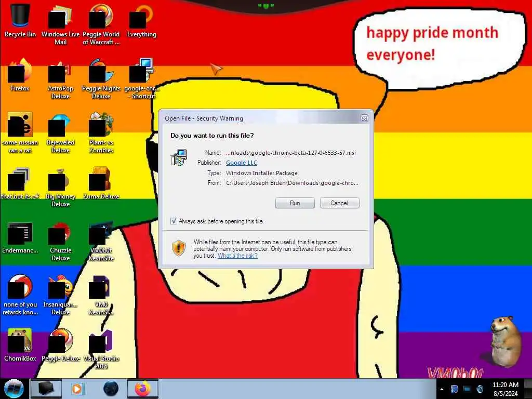Image resolution: width=532 pixels, height=399 pixels.
Task: Open the Everything desktop shortcut
Action: pyautogui.click(x=141, y=20)
